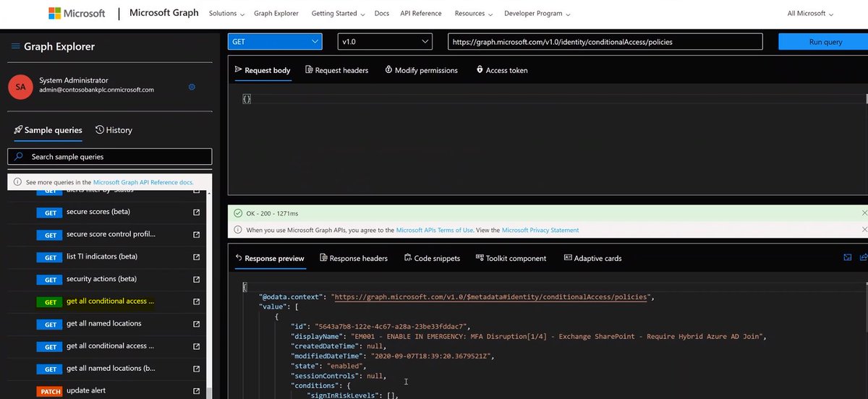The image size is (868, 399).
Task: Select the Sample queries tab
Action: (48, 130)
